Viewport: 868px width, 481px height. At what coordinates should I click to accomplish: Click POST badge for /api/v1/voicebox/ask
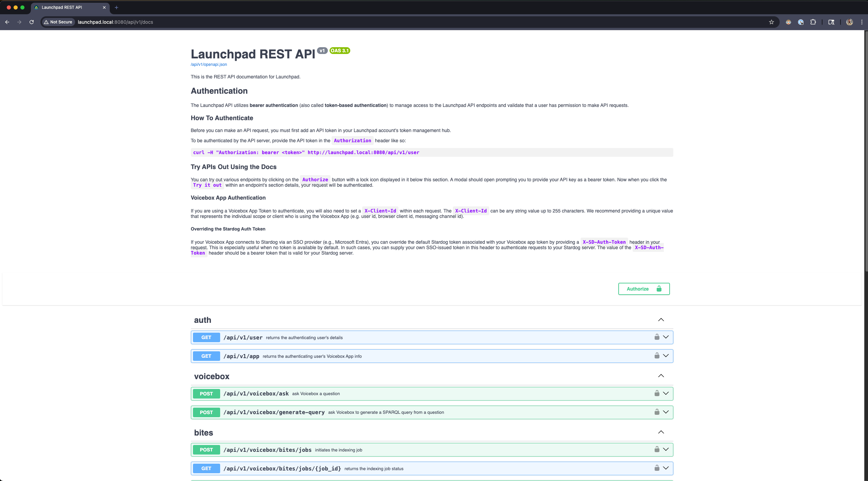pos(206,394)
